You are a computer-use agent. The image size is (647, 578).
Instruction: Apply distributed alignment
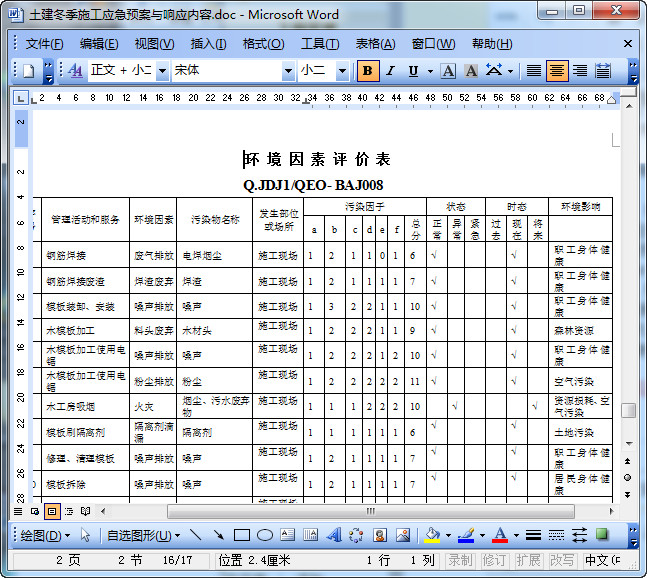(x=603, y=71)
